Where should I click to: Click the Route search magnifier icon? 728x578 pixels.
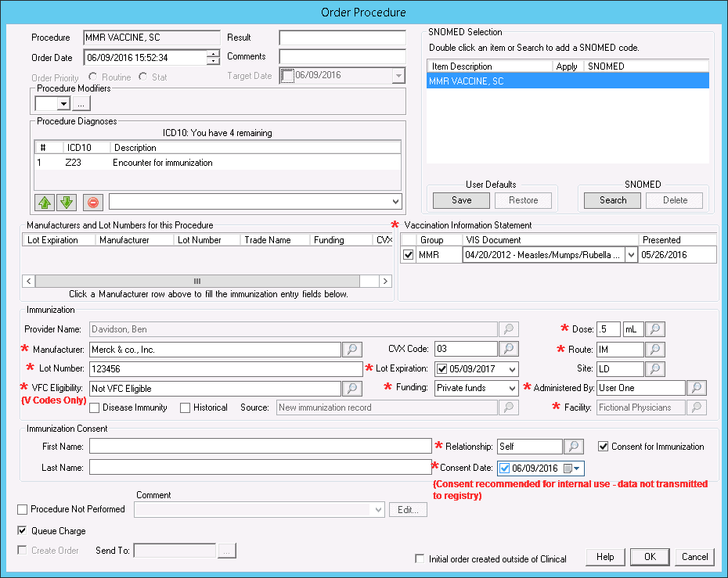(655, 349)
